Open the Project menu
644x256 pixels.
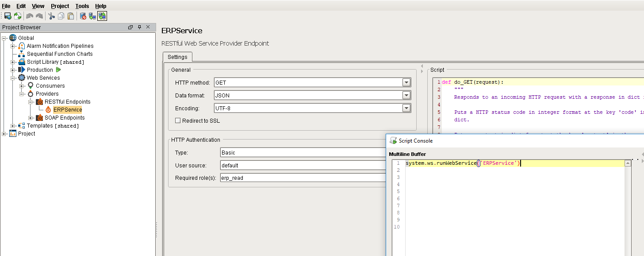tap(60, 6)
